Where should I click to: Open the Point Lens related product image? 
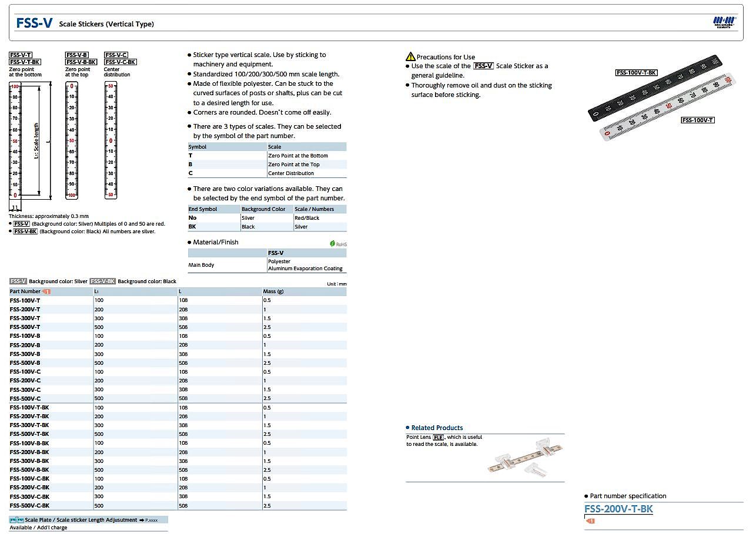click(525, 458)
